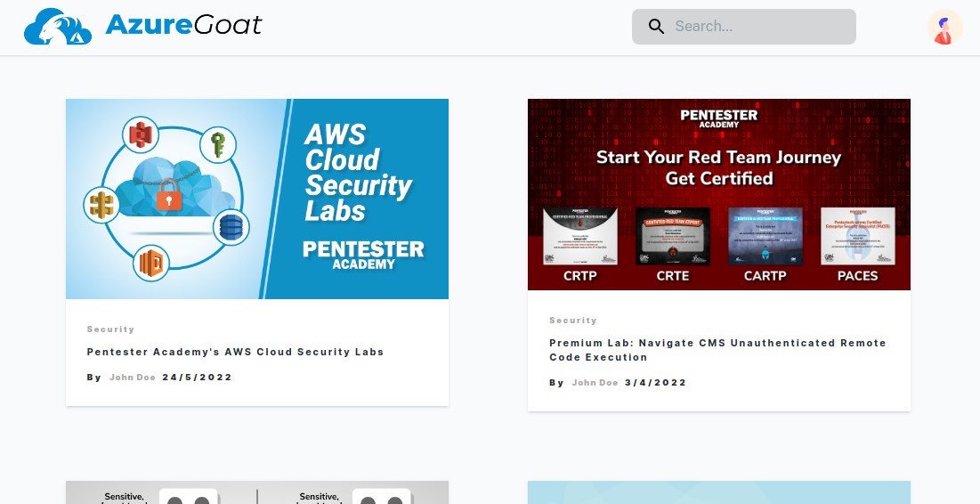Click author John Doe on Premium Lab post
This screenshot has height=504, width=980.
[595, 383]
